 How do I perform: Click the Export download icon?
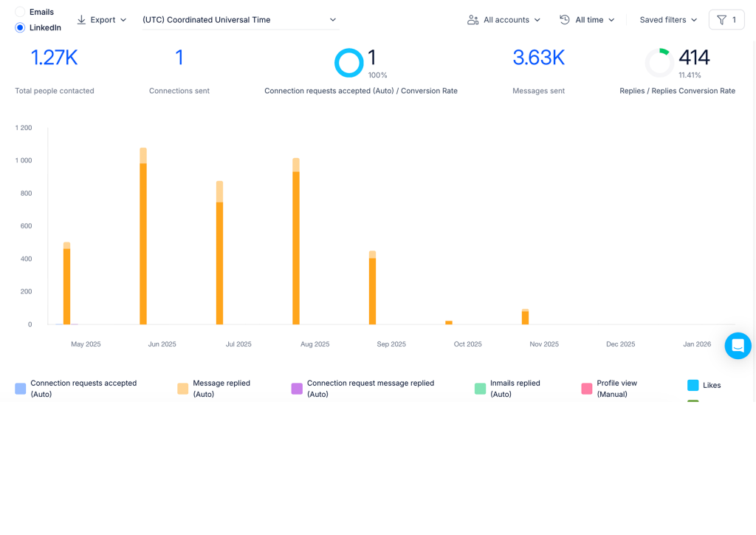81,20
